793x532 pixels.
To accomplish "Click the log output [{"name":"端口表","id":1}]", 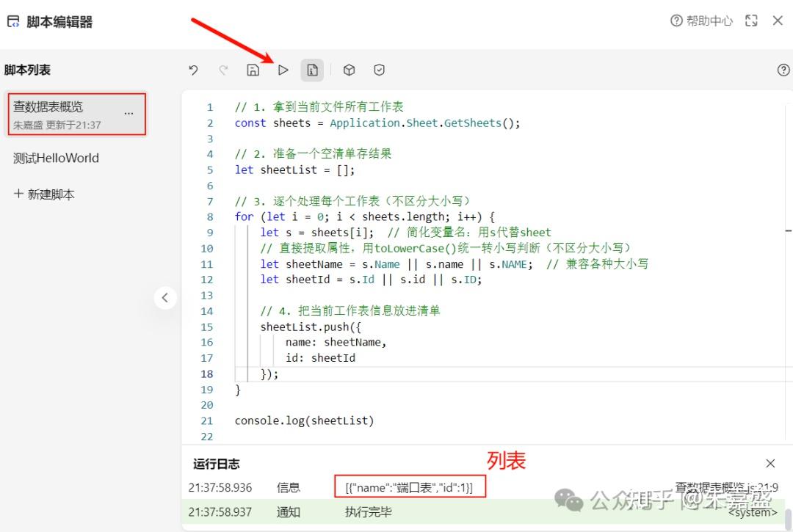I will tap(409, 487).
